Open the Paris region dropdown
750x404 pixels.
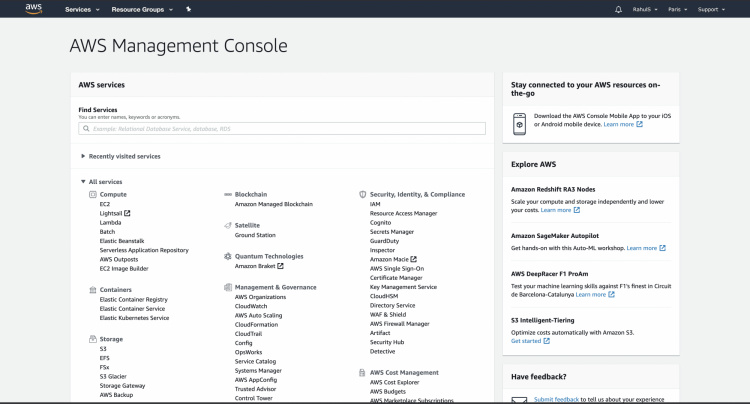[674, 9]
